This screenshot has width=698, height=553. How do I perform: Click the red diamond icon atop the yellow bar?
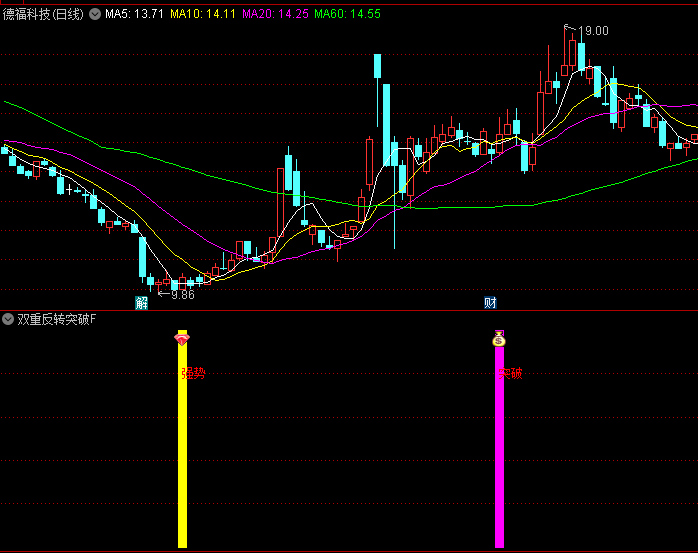pyautogui.click(x=182, y=339)
